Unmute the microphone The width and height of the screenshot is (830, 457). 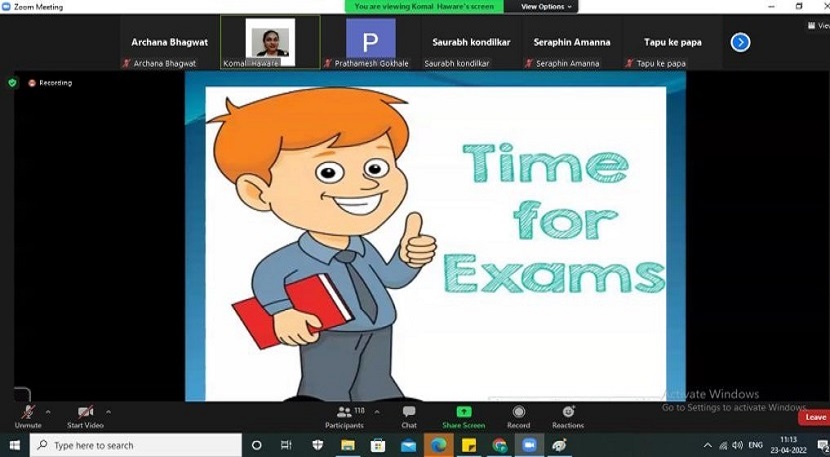click(x=27, y=415)
